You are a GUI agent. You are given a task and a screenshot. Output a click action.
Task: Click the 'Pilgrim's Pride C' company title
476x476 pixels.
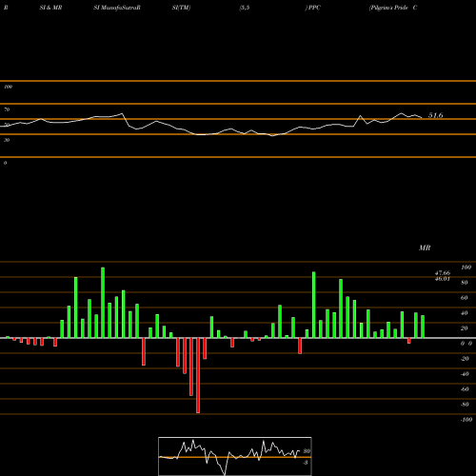coord(393,8)
